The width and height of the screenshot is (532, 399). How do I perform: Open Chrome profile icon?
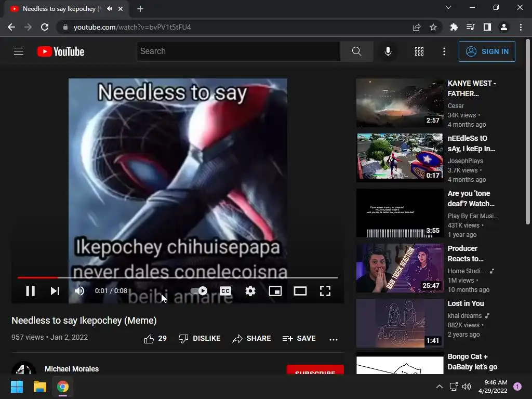coord(504,27)
